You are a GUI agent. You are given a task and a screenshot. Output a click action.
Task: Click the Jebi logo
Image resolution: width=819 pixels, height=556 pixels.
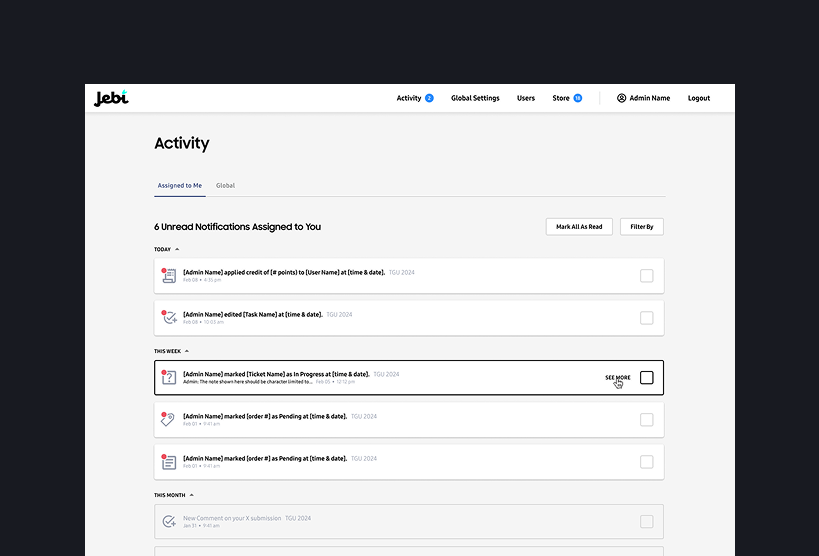click(x=111, y=98)
